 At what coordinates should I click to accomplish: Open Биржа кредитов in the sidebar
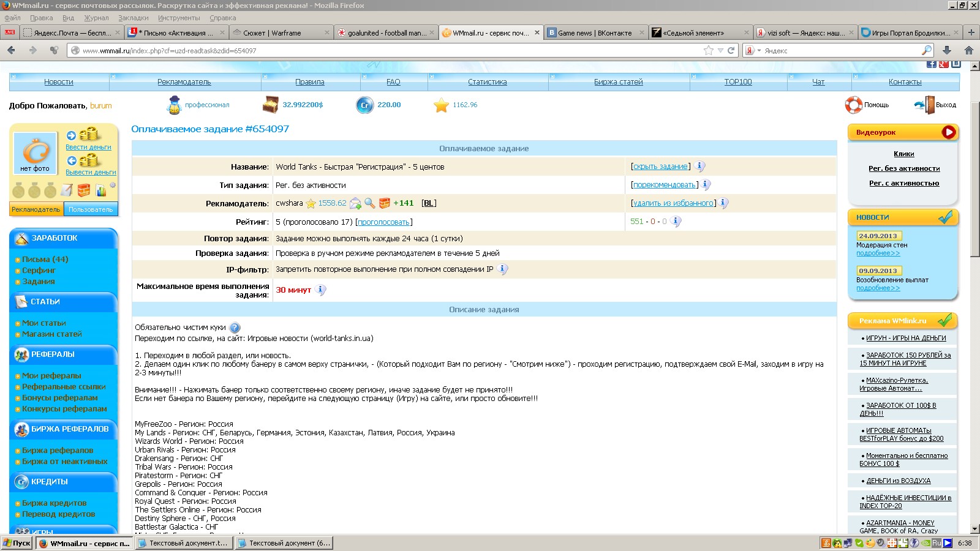55,503
